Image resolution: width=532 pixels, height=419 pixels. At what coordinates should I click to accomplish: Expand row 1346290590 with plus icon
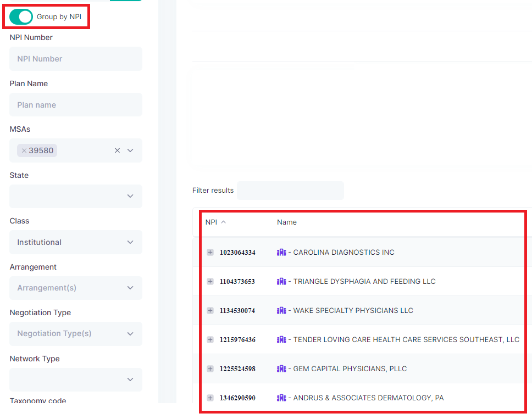point(210,398)
